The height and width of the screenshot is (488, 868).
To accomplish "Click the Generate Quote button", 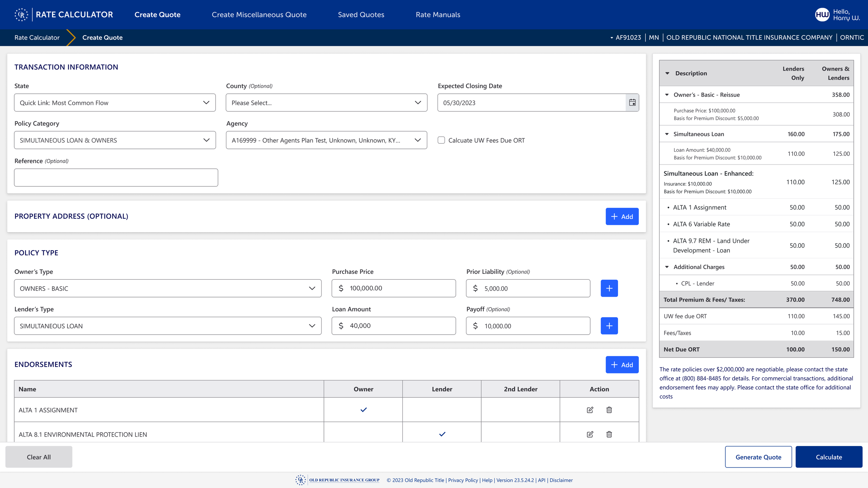I will [758, 457].
